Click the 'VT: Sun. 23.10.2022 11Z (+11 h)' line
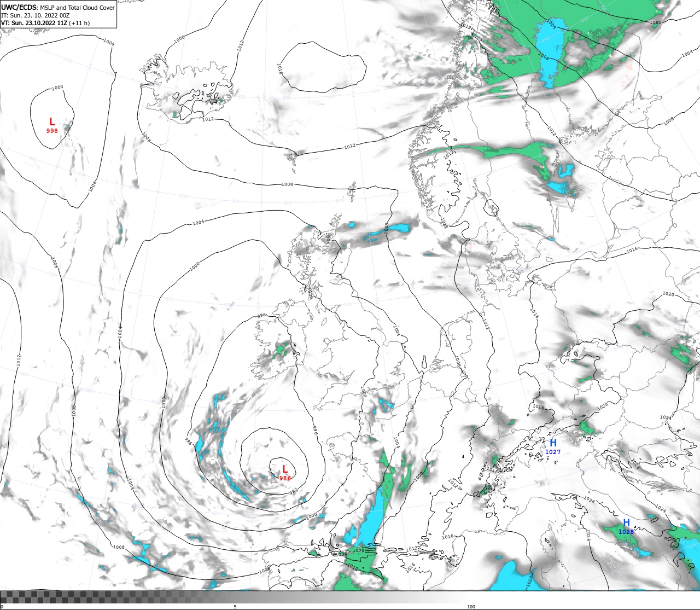Image resolution: width=700 pixels, height=610 pixels. tap(45, 23)
